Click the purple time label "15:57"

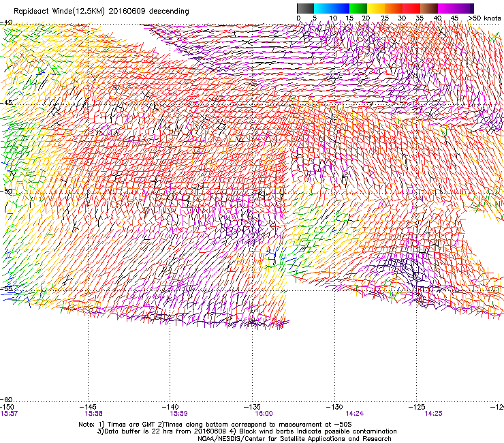coord(9,414)
